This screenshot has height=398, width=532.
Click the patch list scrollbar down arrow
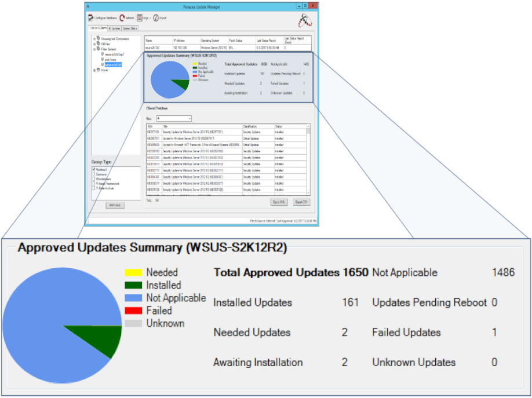308,193
